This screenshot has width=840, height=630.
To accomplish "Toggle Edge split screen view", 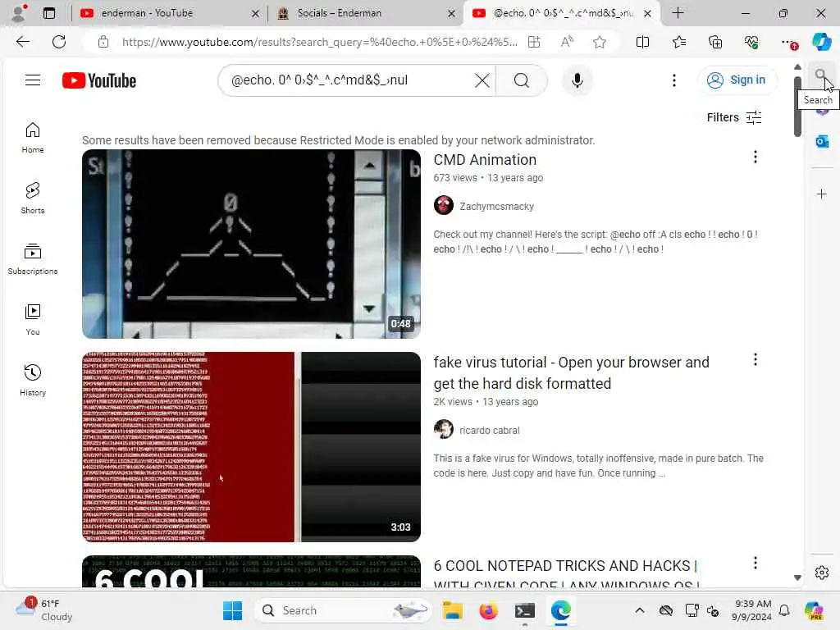I will coord(642,42).
